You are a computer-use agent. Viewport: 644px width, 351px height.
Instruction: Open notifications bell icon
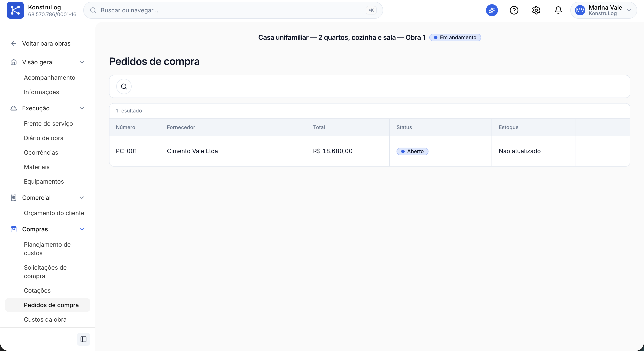tap(558, 10)
